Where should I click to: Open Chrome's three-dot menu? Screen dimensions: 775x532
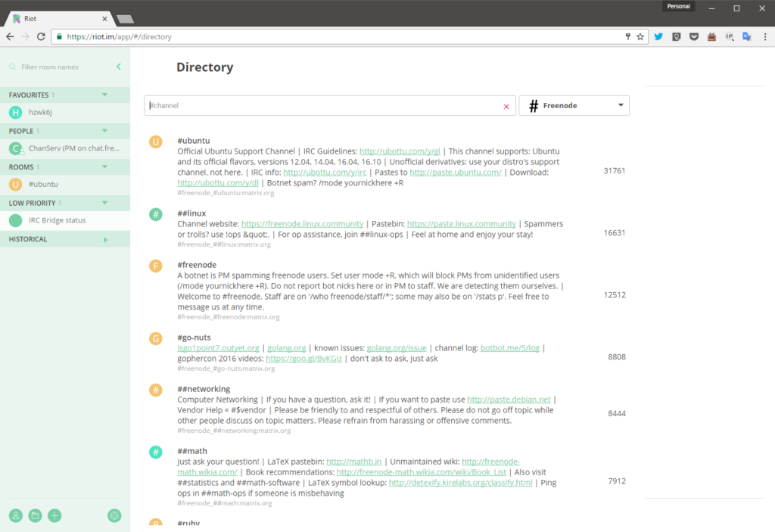tap(764, 36)
